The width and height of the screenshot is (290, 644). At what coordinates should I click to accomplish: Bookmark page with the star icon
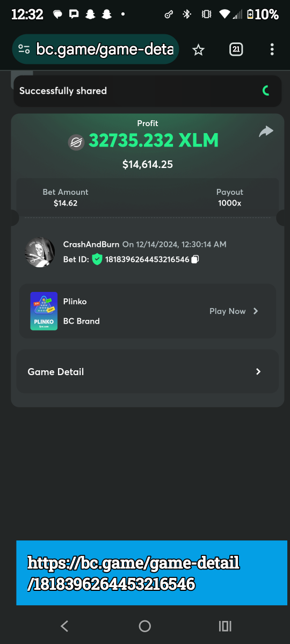coord(199,50)
